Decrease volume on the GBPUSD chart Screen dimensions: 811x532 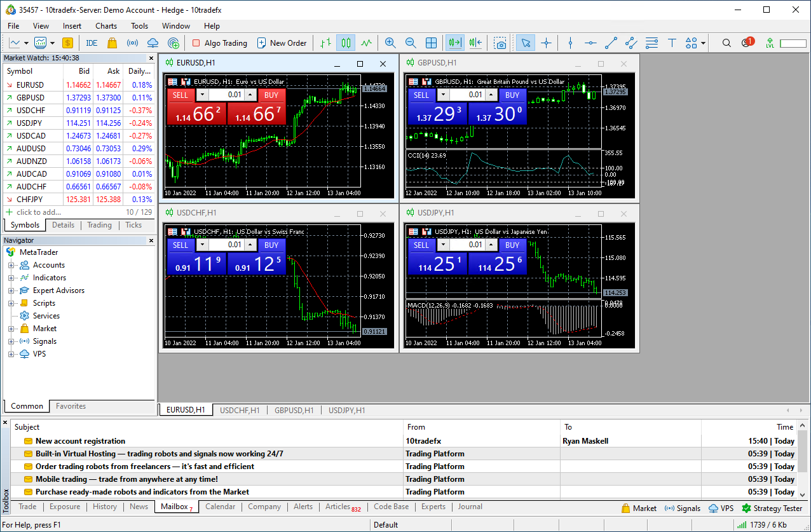(443, 95)
